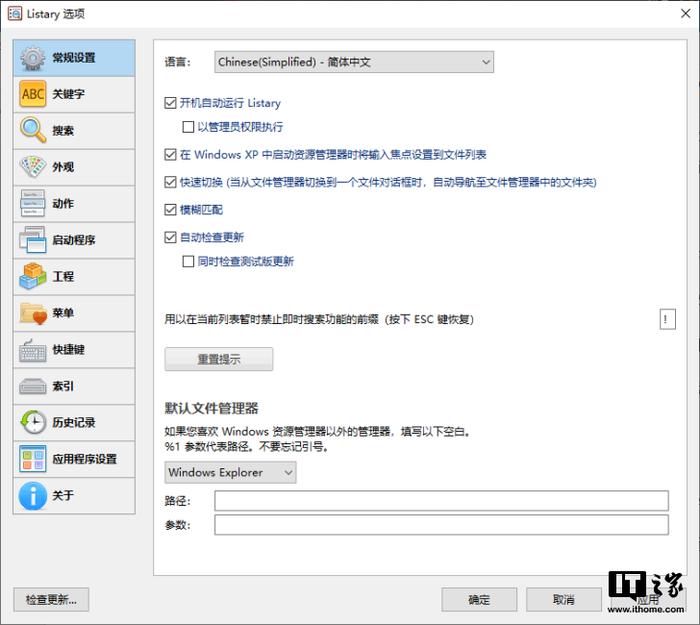Click the 参数 input field
700x625 pixels.
tap(442, 525)
